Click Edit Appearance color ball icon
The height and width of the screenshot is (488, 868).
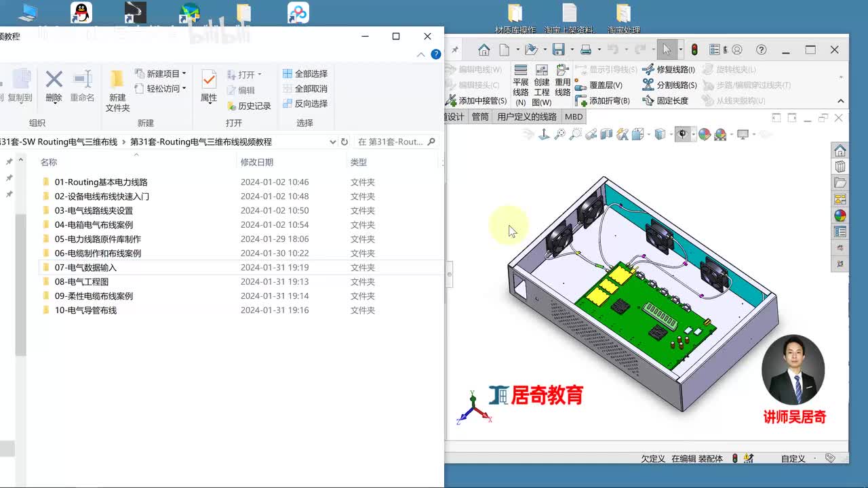(705, 134)
